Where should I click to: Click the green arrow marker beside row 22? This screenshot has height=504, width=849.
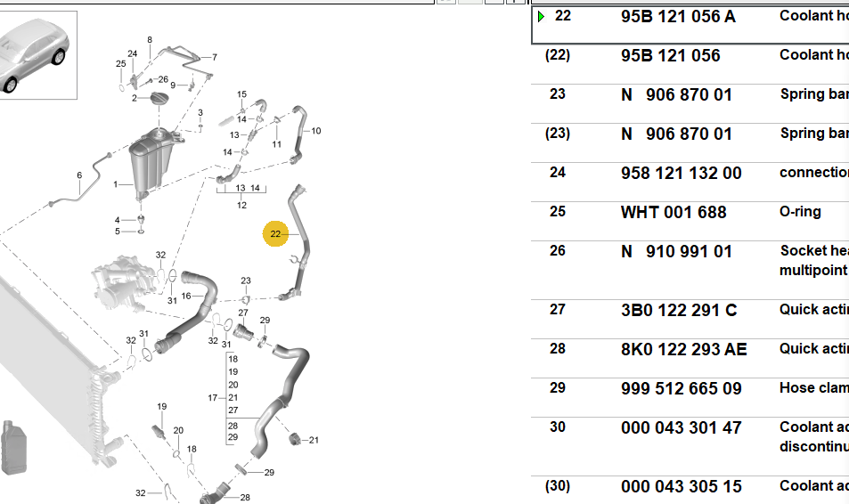(x=542, y=17)
